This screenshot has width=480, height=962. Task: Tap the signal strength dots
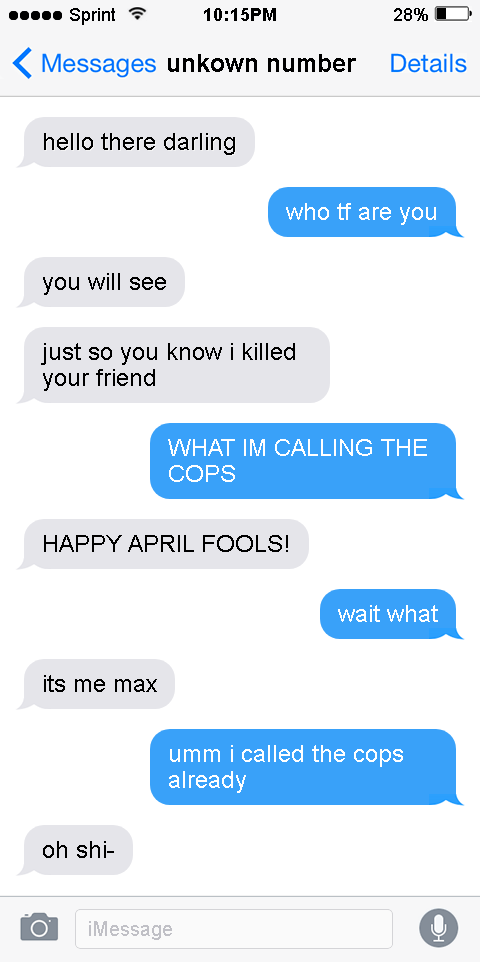click(x=36, y=15)
